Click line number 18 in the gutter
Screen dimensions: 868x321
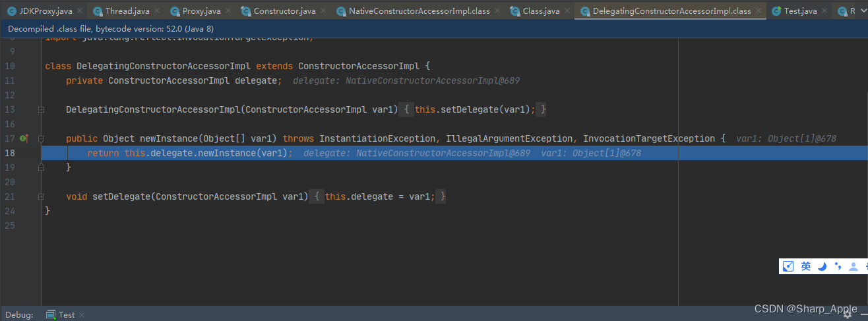tap(9, 153)
